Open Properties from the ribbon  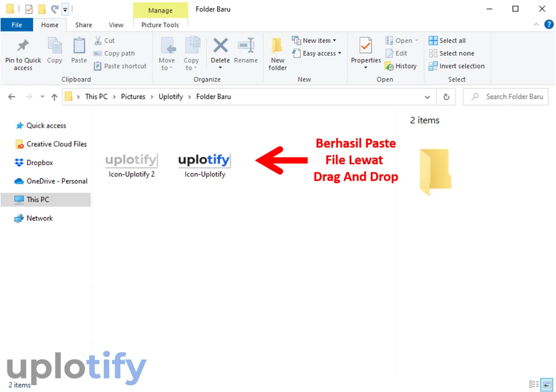click(x=366, y=50)
